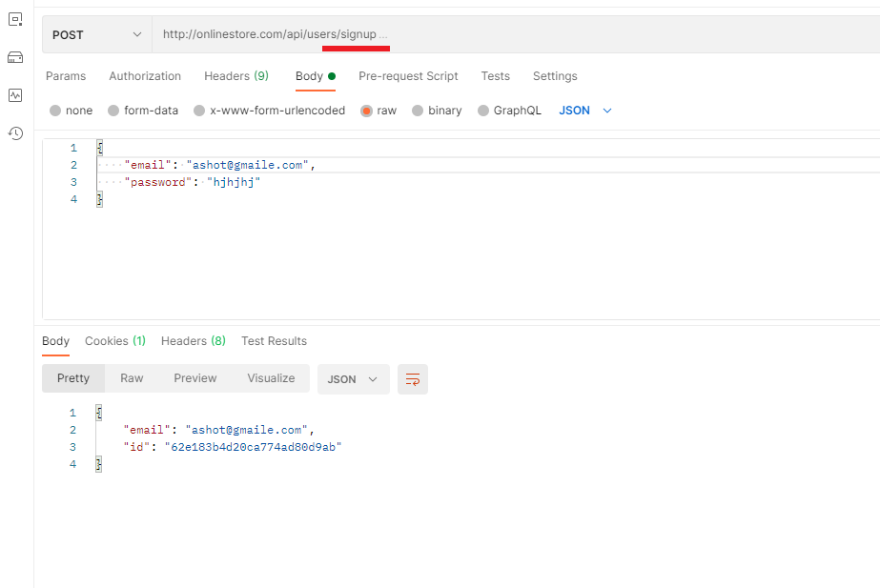Viewport: 880px width, 588px height.
Task: Choose the x-www-form-urlencoded radio option
Action: (x=269, y=111)
